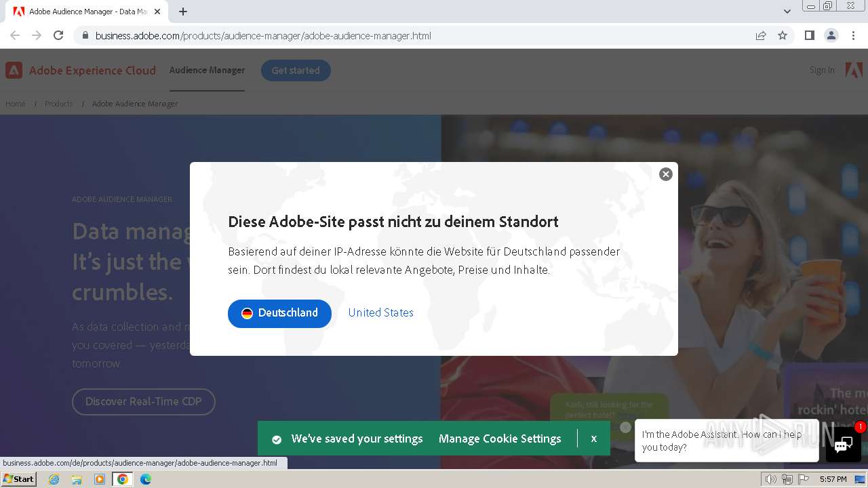868x488 pixels.
Task: Reload the current page
Action: (x=58, y=35)
